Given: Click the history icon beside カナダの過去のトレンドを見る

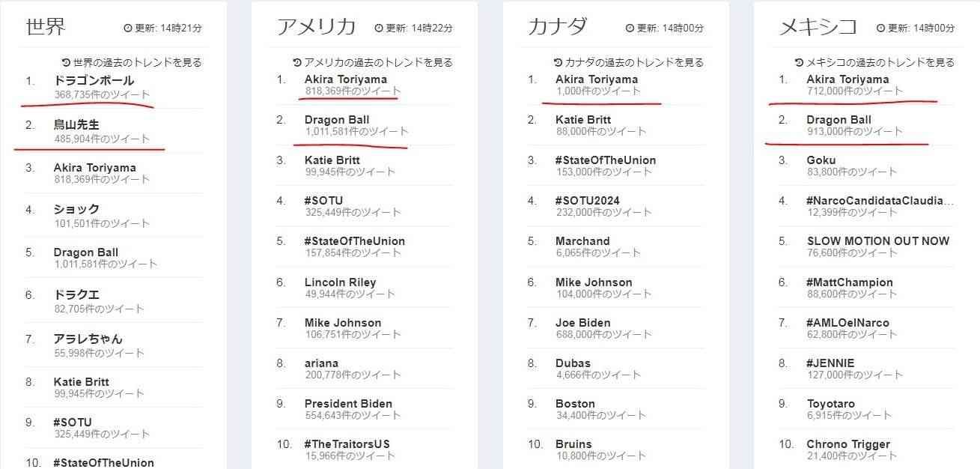Looking at the screenshot, I should 558,62.
